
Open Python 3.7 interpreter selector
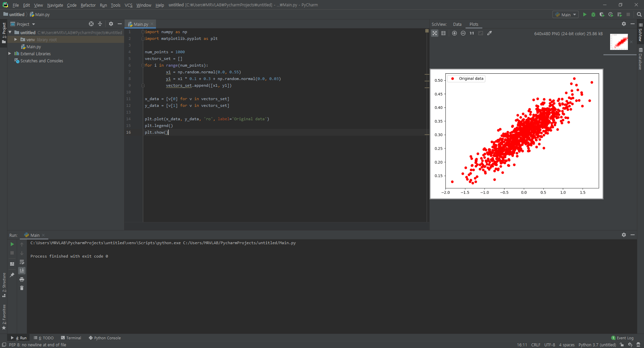click(597, 345)
